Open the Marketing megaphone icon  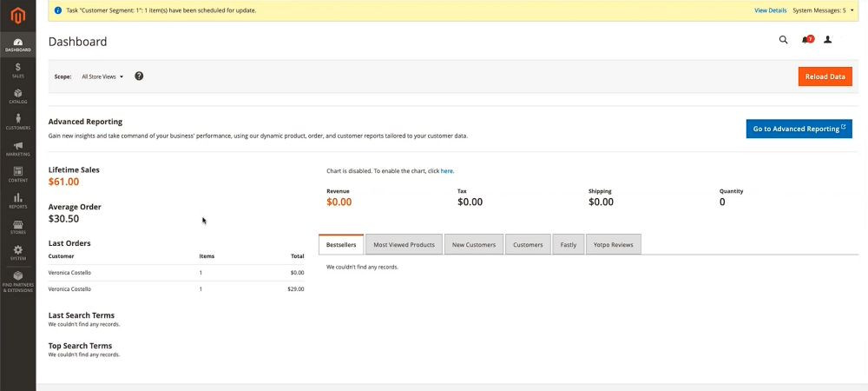coord(17,149)
